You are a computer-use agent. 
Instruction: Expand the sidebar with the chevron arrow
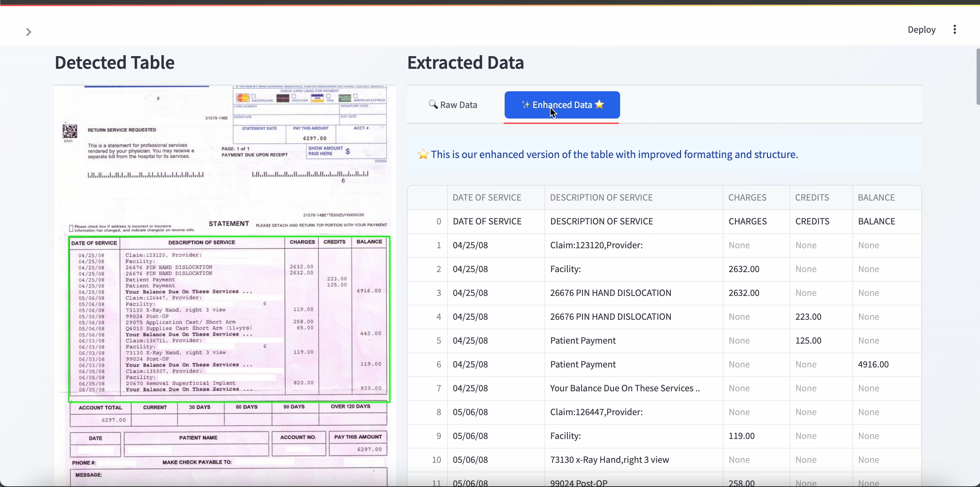tap(29, 32)
